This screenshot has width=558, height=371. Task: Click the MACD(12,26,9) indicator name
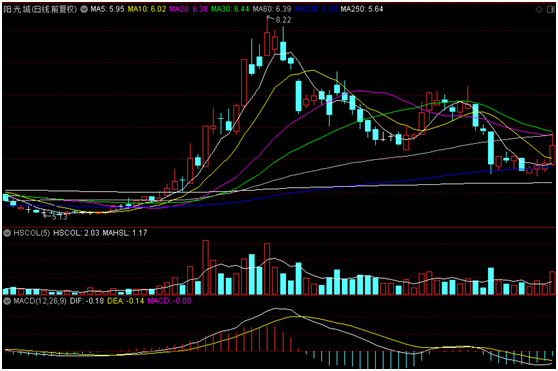[40, 301]
